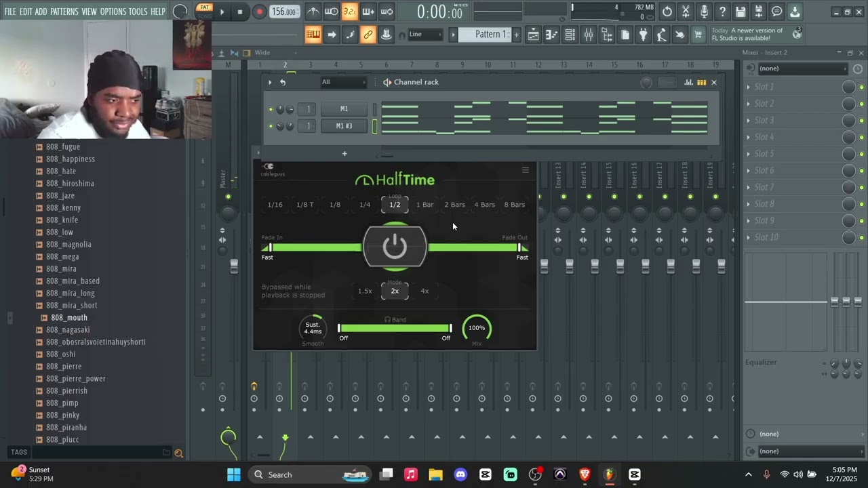Toggle the metronome icon
This screenshot has width=868, height=488.
(313, 12)
